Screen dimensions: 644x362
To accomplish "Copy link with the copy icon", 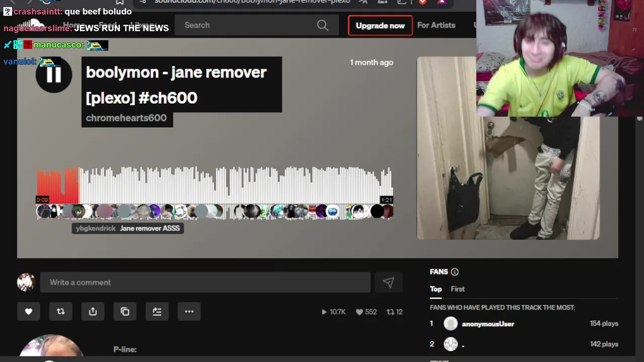I will click(125, 312).
